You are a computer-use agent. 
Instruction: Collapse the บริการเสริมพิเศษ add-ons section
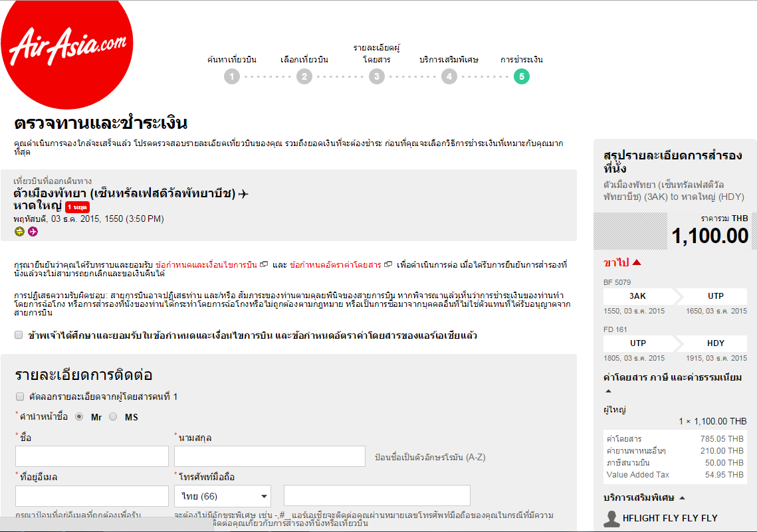[682, 497]
